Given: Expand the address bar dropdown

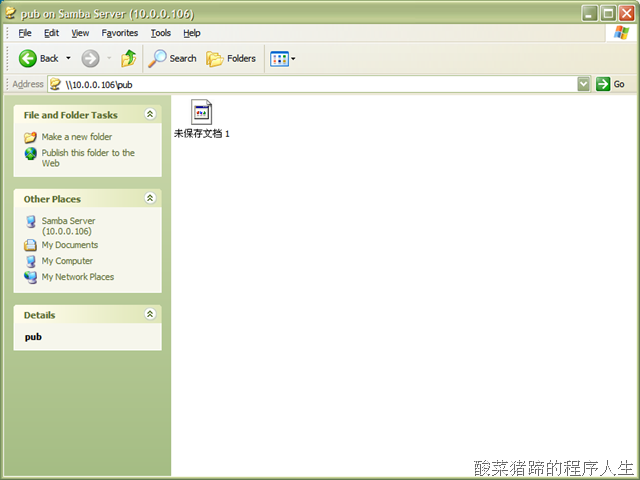Looking at the screenshot, I should click(x=584, y=84).
